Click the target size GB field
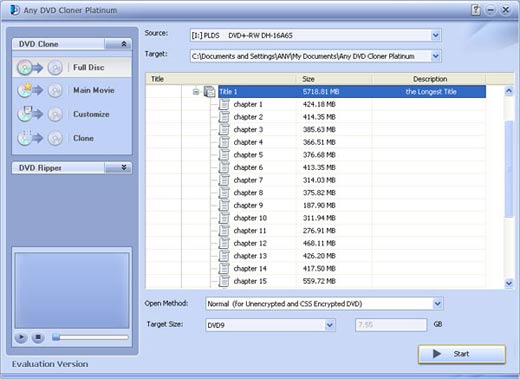 click(x=391, y=325)
